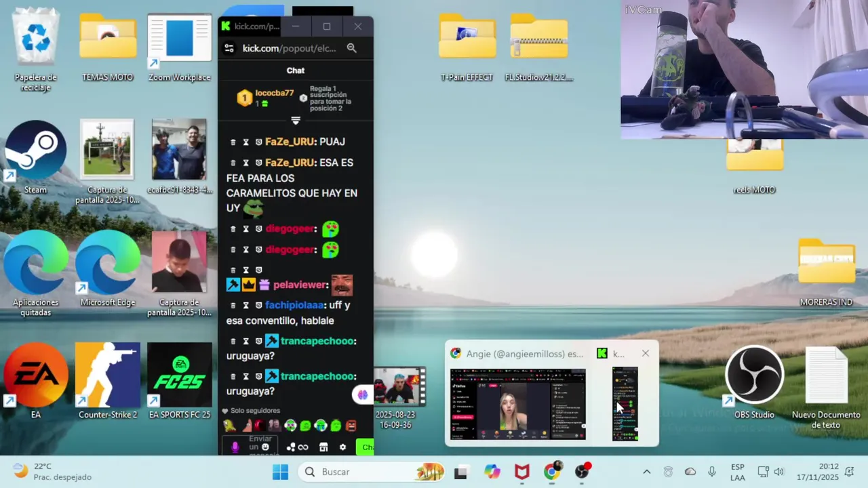Open McAfee from the taskbar
The height and width of the screenshot is (488, 868).
click(x=522, y=472)
